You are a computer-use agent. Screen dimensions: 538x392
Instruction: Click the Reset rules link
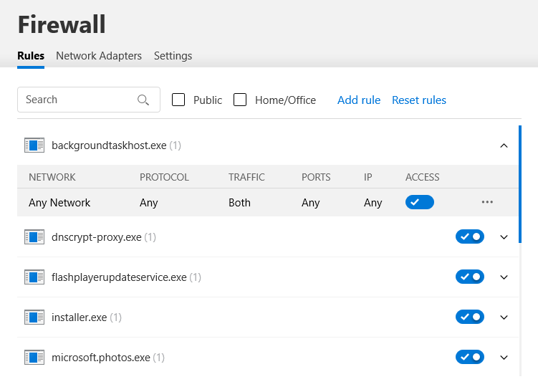(419, 100)
